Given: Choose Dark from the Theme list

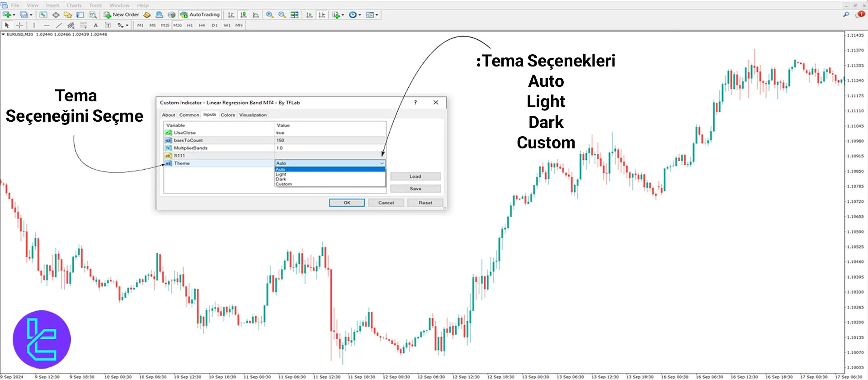Looking at the screenshot, I should pyautogui.click(x=281, y=179).
